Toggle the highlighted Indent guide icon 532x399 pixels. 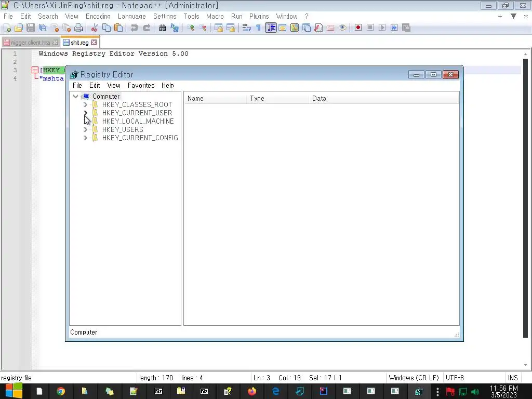(271, 28)
